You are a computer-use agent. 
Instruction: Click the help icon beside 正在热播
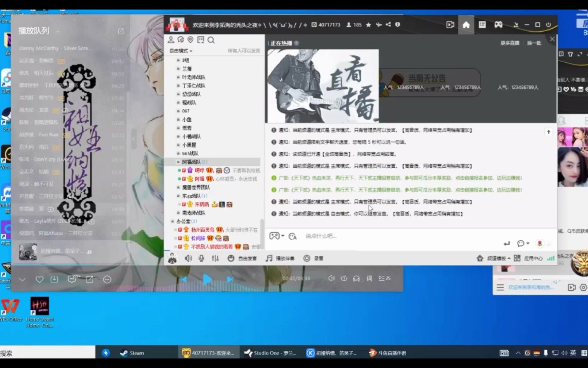click(x=296, y=43)
